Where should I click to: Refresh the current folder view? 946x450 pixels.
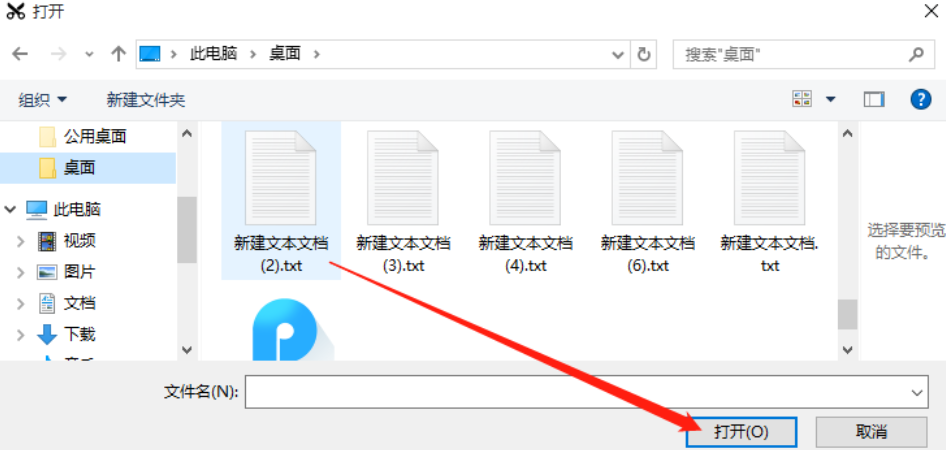click(x=644, y=55)
